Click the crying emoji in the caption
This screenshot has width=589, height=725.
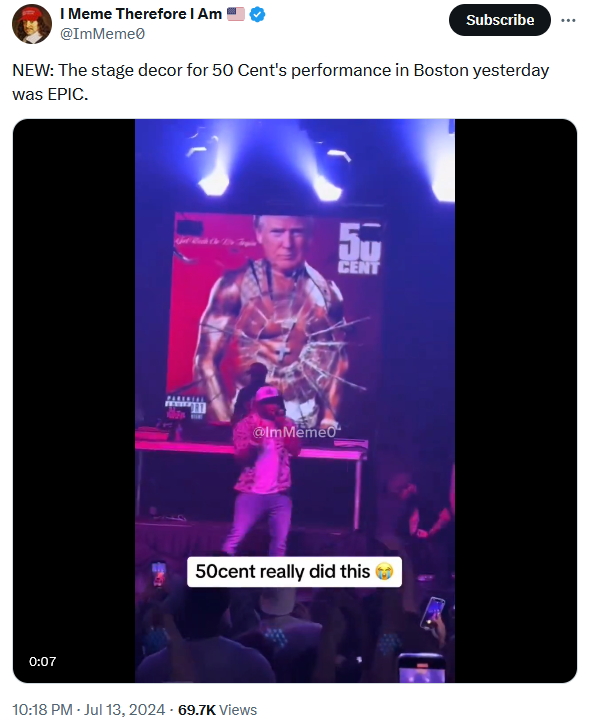click(x=384, y=571)
